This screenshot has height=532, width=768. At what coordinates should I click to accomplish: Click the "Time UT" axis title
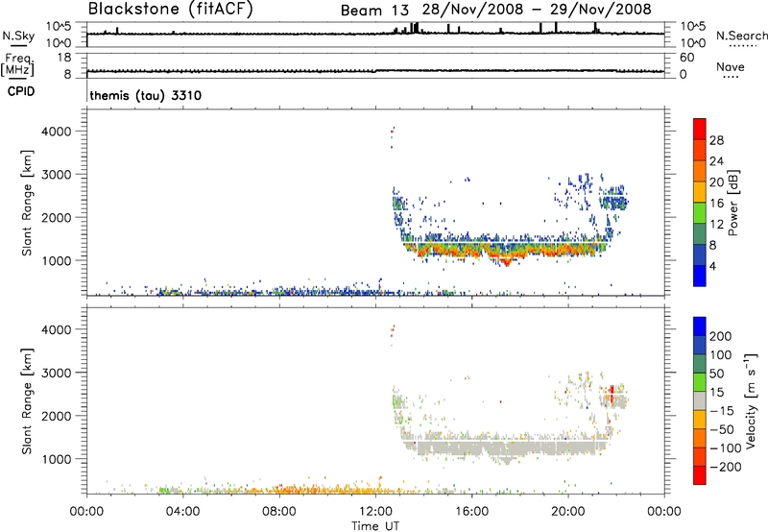click(x=375, y=526)
